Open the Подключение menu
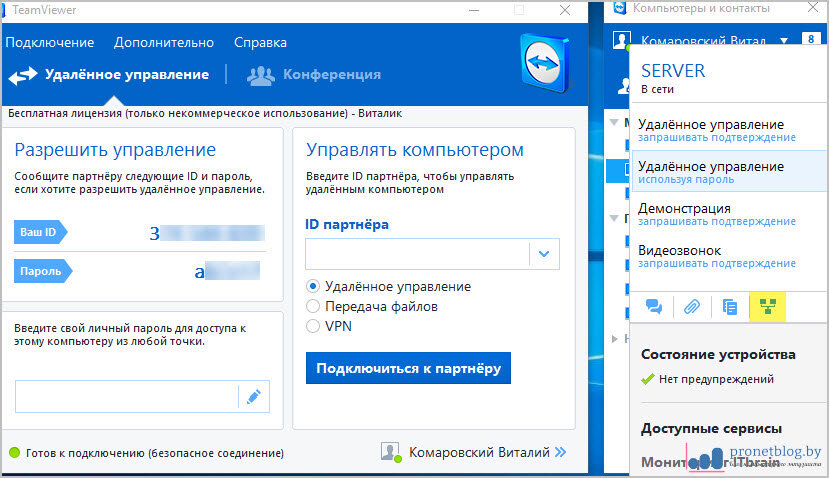Screen dimensions: 829x478 tap(50, 43)
